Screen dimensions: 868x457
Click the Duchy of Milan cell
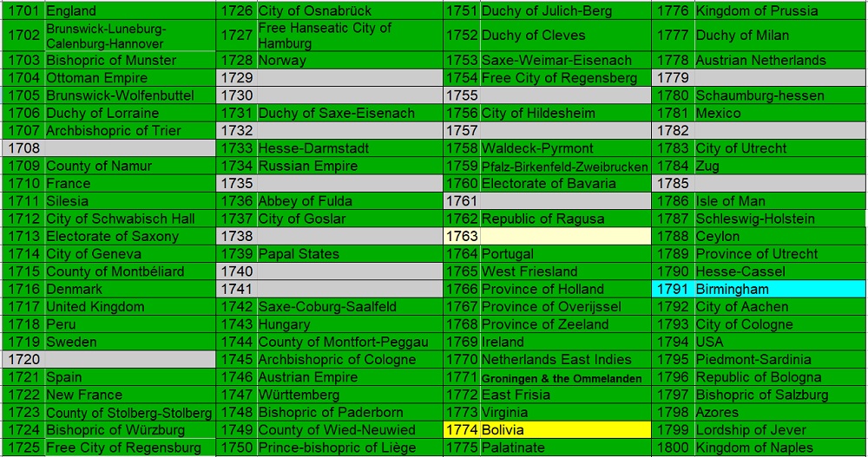point(780,36)
